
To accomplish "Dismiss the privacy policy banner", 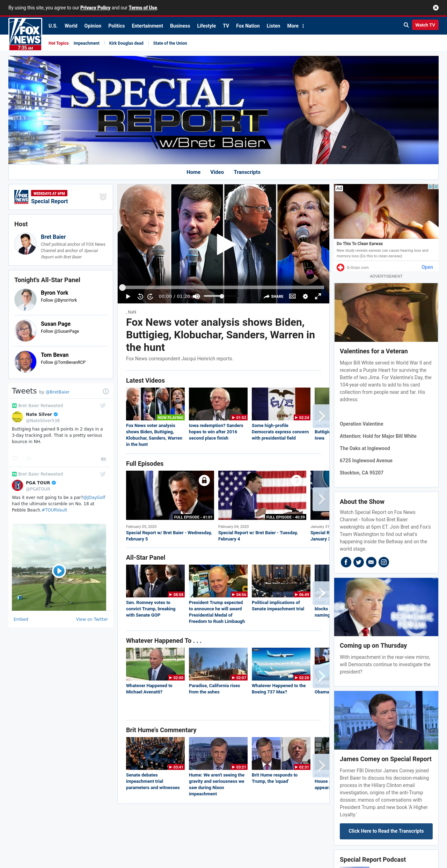I will click(x=436, y=8).
